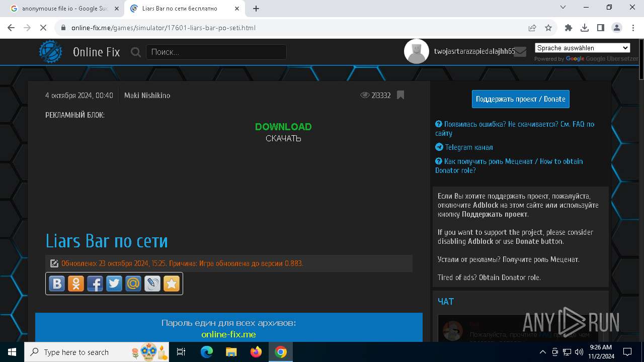The width and height of the screenshot is (644, 362).
Task: Share via the VK icon
Action: (x=57, y=284)
